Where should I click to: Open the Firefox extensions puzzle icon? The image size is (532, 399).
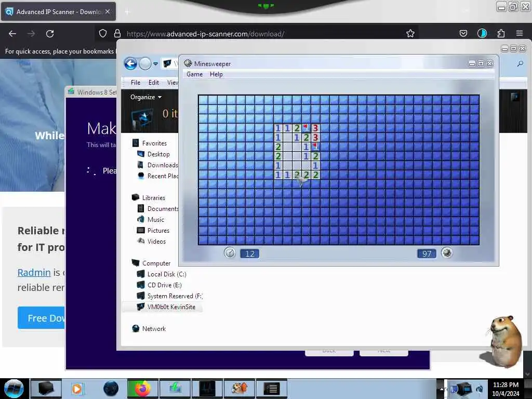(x=501, y=33)
